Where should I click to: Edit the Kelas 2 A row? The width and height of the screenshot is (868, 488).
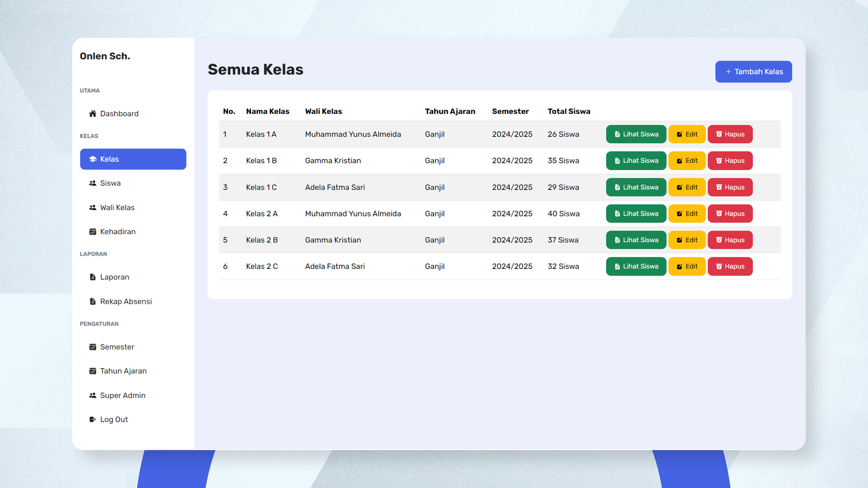pyautogui.click(x=687, y=213)
